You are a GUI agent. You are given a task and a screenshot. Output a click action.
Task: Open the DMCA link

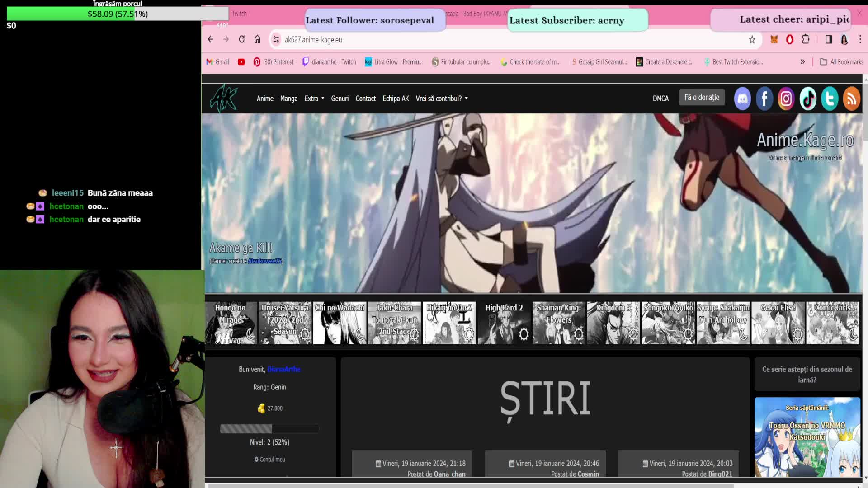pyautogui.click(x=660, y=99)
